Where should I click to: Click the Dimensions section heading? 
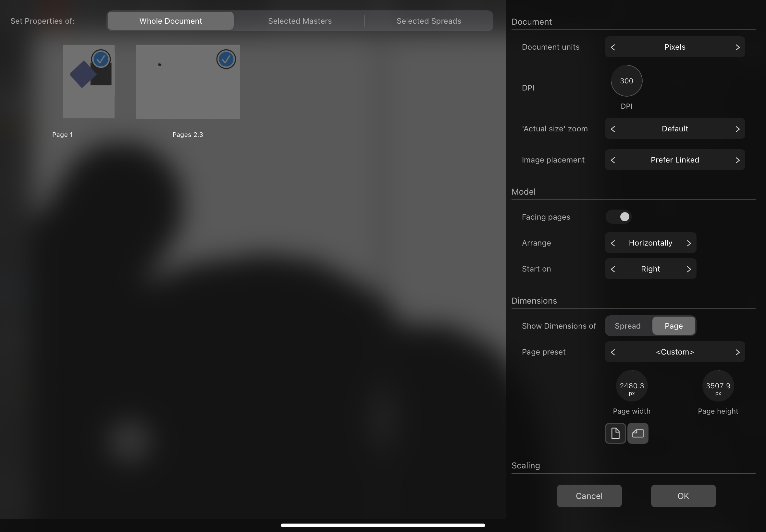tap(534, 301)
